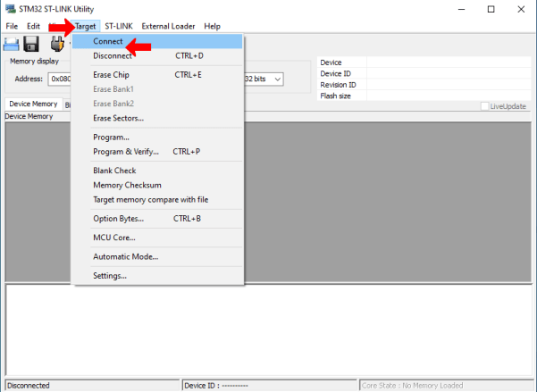This screenshot has height=392, width=537.
Task: Run Blank Check from the Target menu
Action: [114, 171]
